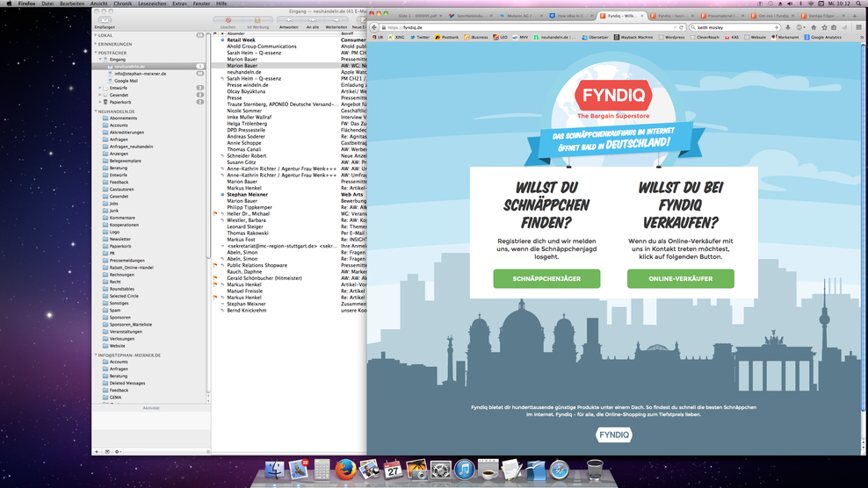Open Firefox downloads arrow icon
This screenshot has width=868, height=488.
click(788, 27)
